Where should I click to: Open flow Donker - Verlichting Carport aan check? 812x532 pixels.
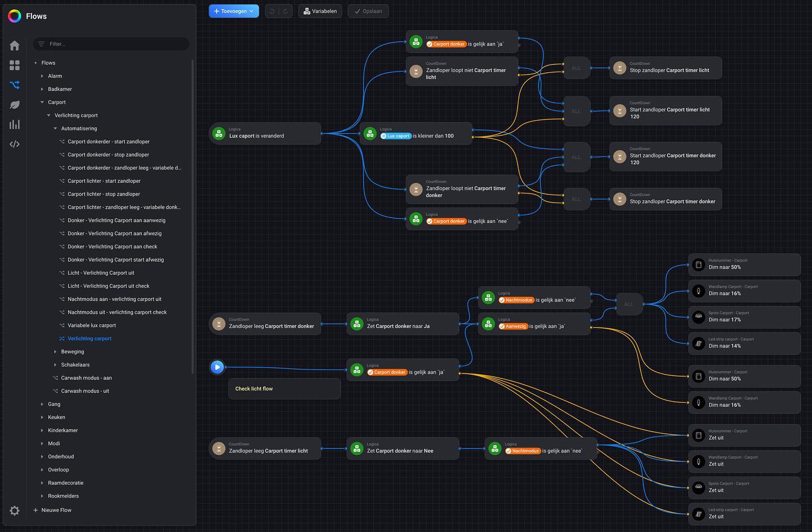pos(112,247)
